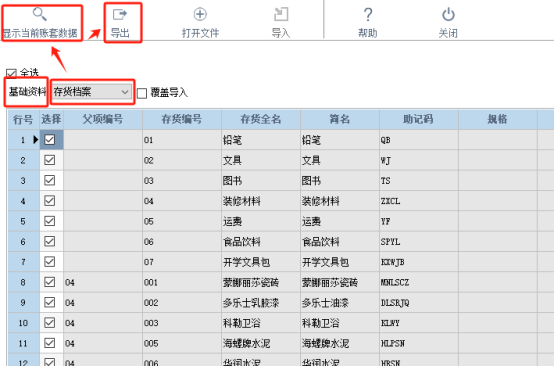The height and width of the screenshot is (366, 554).
Task: Click the 蒙娜丽莎瓷砖 name cell
Action: 261,282
